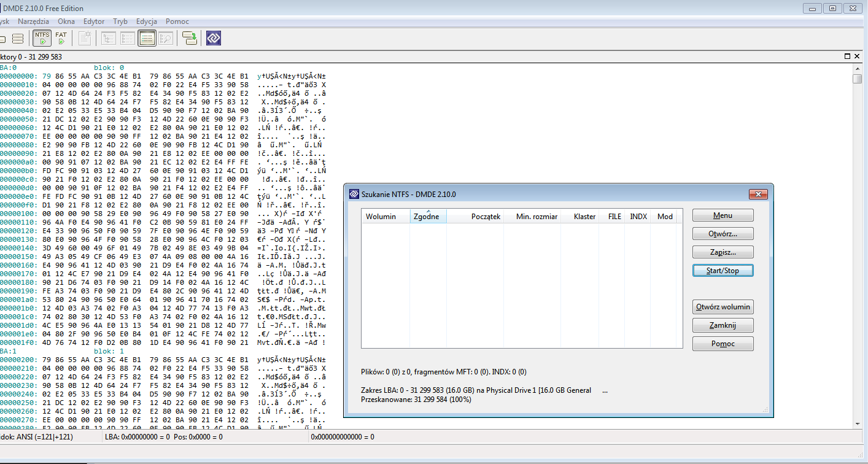Viewport: 868px width, 464px height.
Task: Click the 'ANSI (=121|+121)' status bar entry
Action: click(45, 437)
